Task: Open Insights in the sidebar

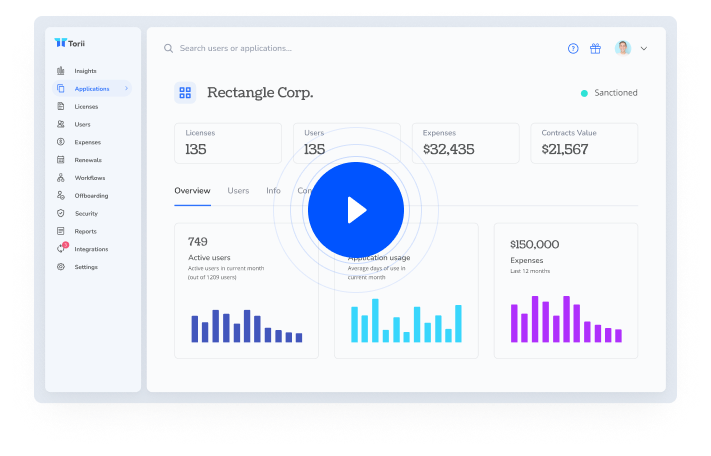Action: pos(85,71)
